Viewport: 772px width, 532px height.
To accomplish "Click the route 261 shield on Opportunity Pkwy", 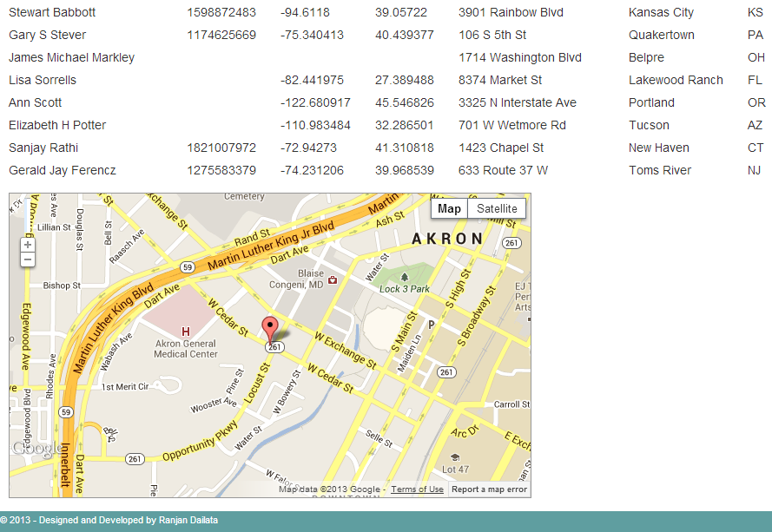I will coord(135,459).
